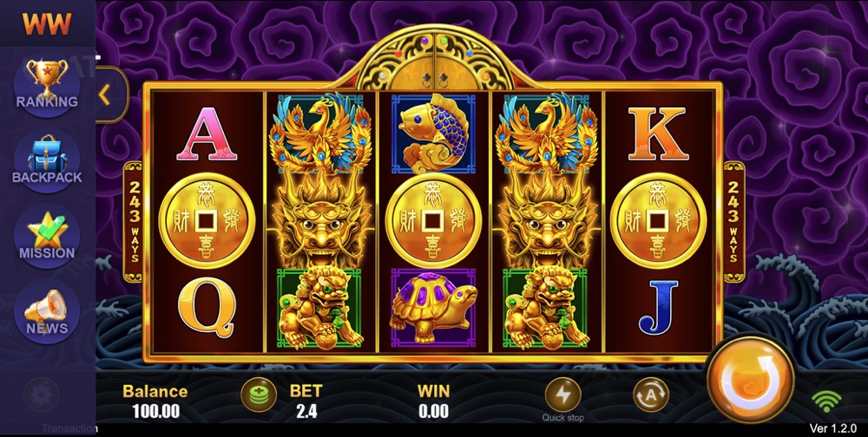The height and width of the screenshot is (437, 868).
Task: Click the purple turtle symbol
Action: (x=433, y=308)
